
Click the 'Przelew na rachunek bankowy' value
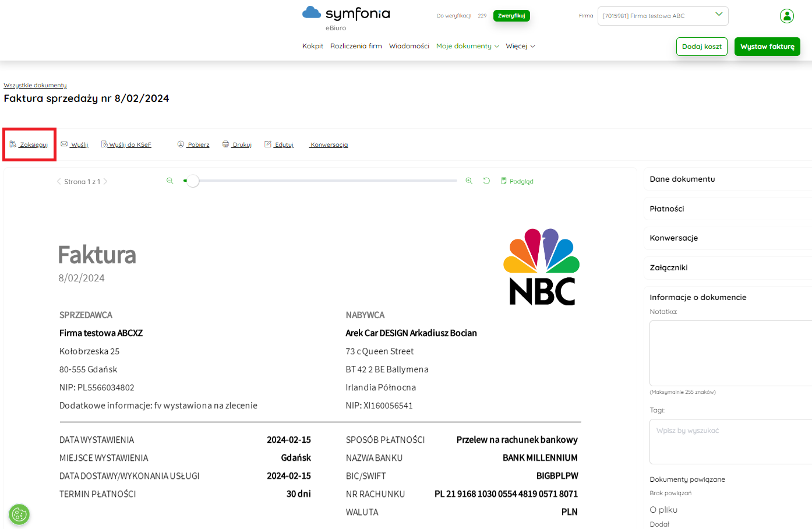point(517,440)
